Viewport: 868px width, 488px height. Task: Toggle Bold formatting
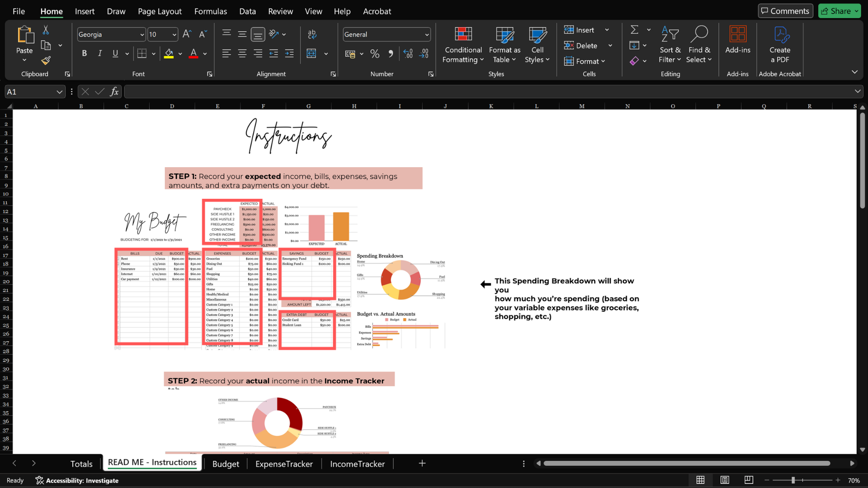pos(84,54)
